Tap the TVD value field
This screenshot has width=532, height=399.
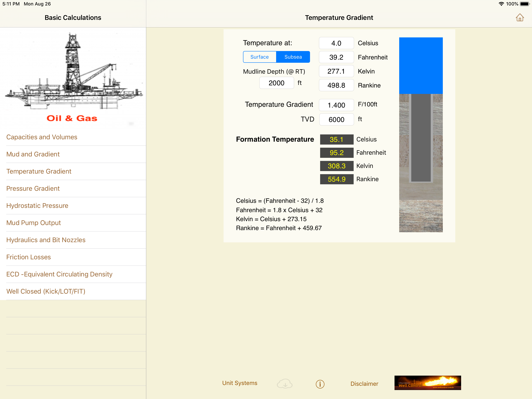tap(336, 120)
